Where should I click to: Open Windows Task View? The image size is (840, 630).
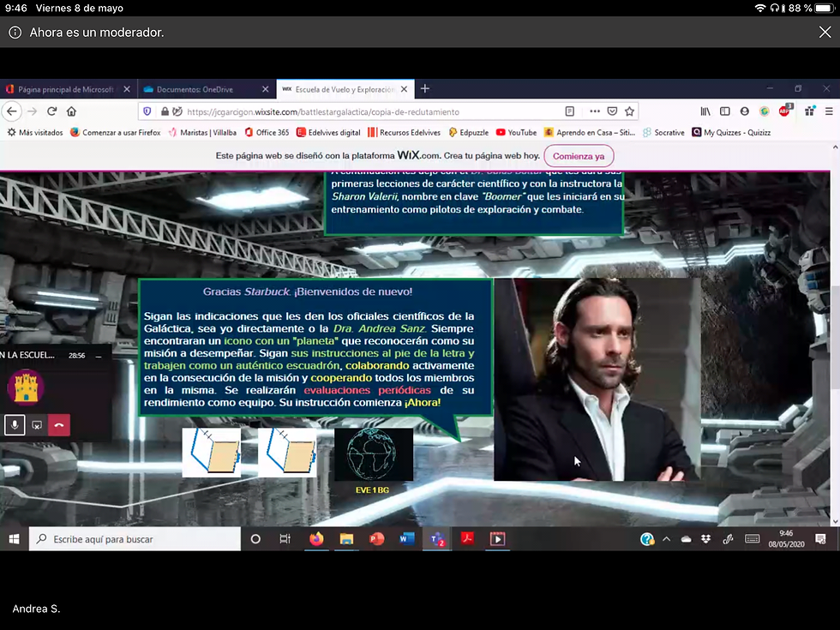[x=285, y=539]
